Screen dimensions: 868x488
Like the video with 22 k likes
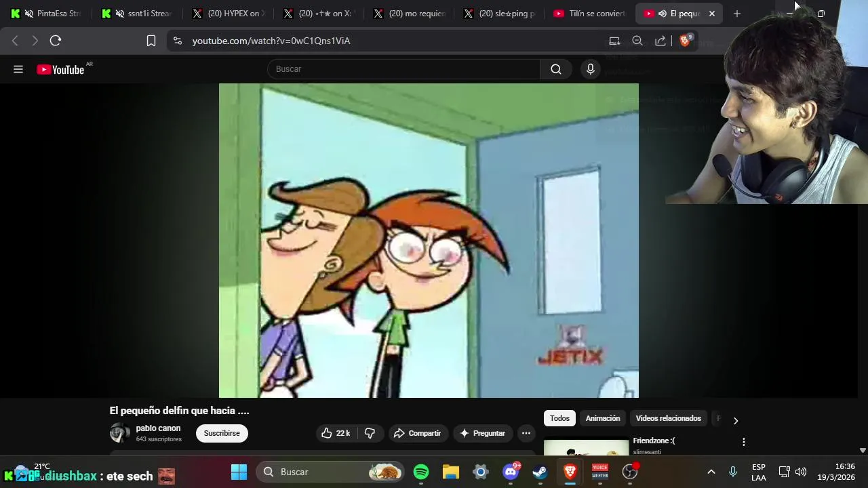(x=336, y=433)
